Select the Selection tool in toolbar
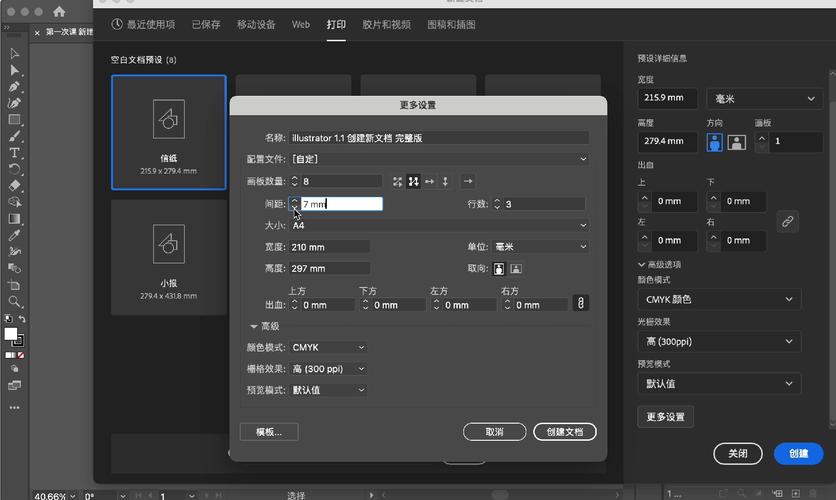836x500 pixels. [x=14, y=54]
